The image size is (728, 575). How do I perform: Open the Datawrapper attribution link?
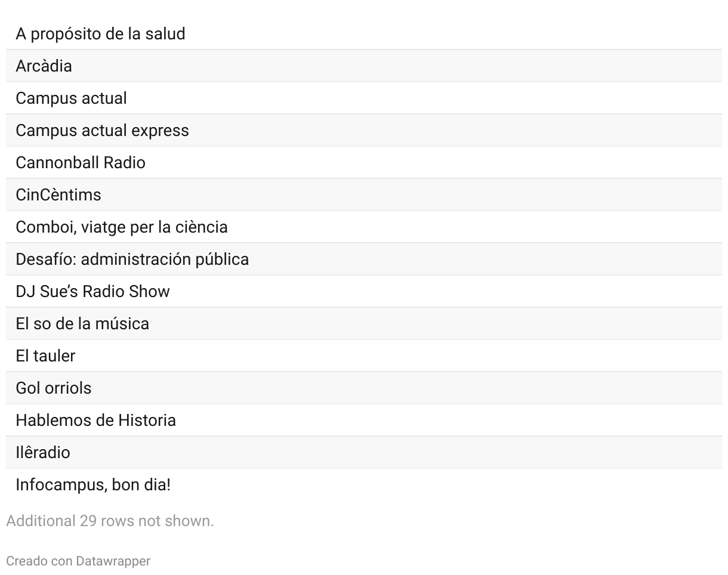pyautogui.click(x=113, y=561)
